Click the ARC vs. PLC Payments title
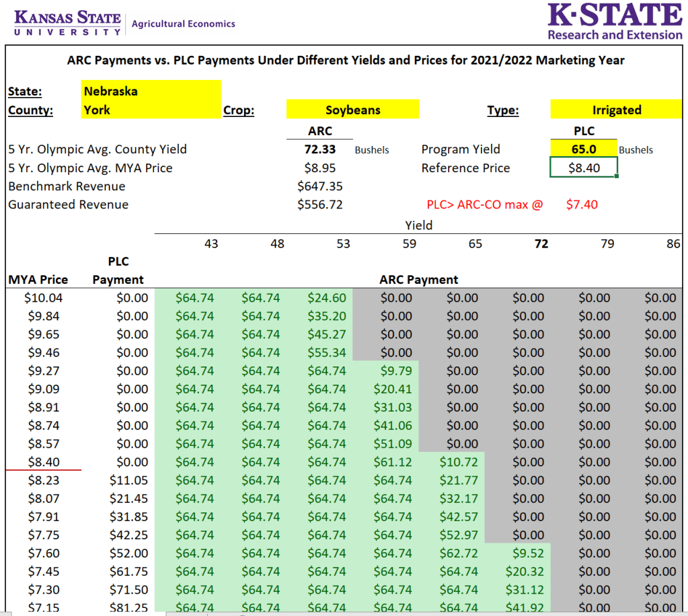The height and width of the screenshot is (616, 688). click(x=346, y=61)
